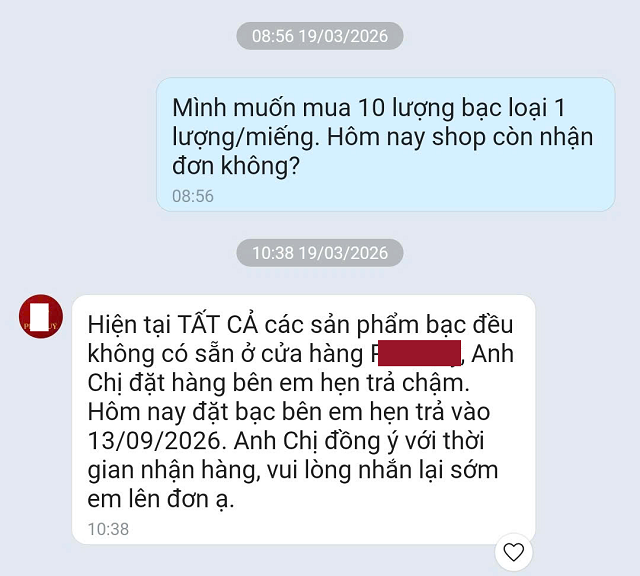Click the 10:38 timestamp in the white bubble

(x=108, y=529)
